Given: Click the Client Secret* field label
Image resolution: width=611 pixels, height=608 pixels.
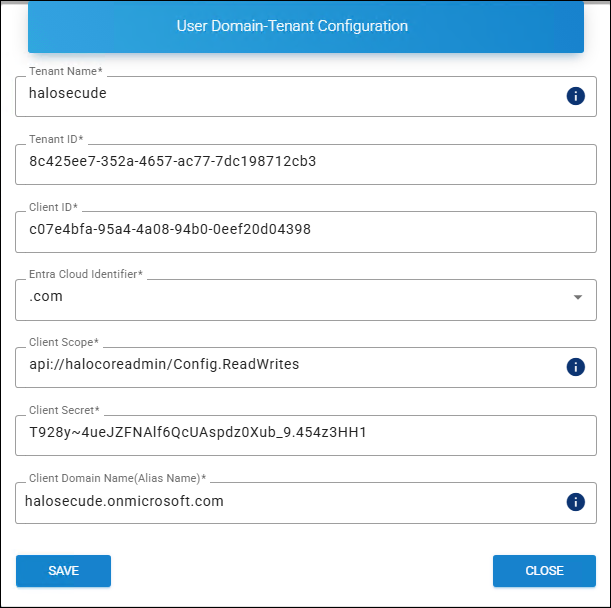Looking at the screenshot, I should [x=65, y=410].
